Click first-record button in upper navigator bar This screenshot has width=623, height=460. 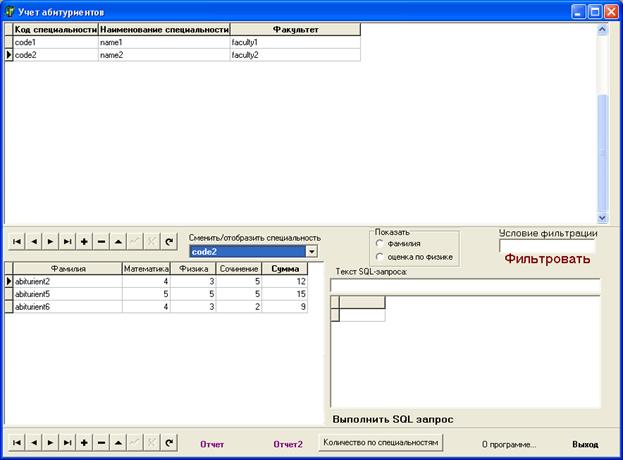[x=16, y=241]
